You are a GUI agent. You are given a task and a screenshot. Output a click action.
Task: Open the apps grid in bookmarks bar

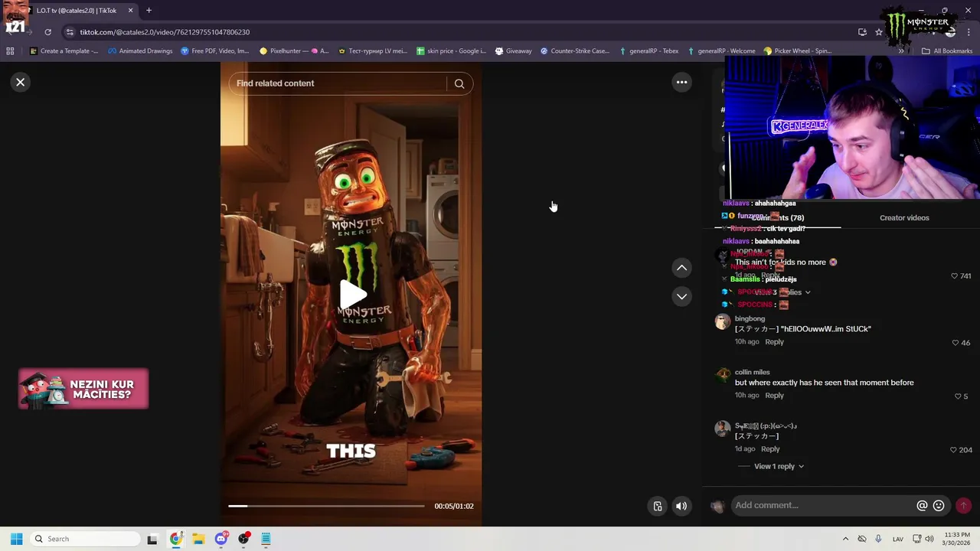(x=10, y=51)
